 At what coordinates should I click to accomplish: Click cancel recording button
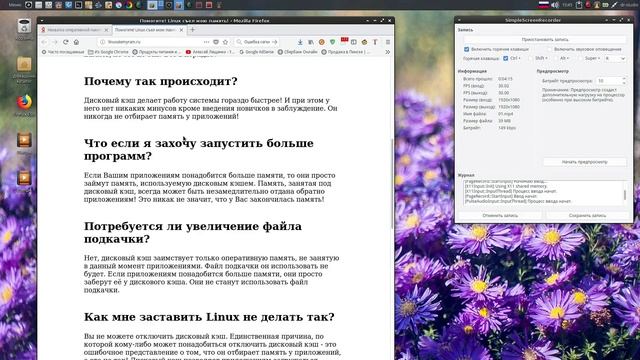[500, 216]
